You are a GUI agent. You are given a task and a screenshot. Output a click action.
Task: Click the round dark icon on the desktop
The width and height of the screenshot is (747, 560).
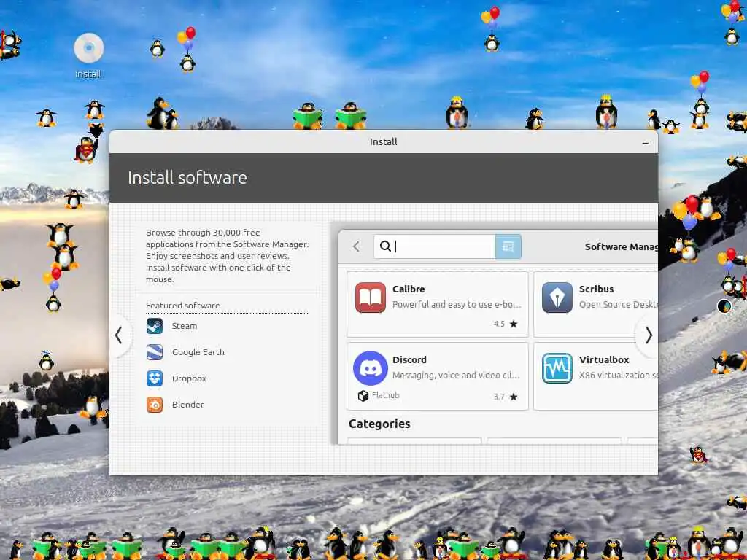click(724, 306)
